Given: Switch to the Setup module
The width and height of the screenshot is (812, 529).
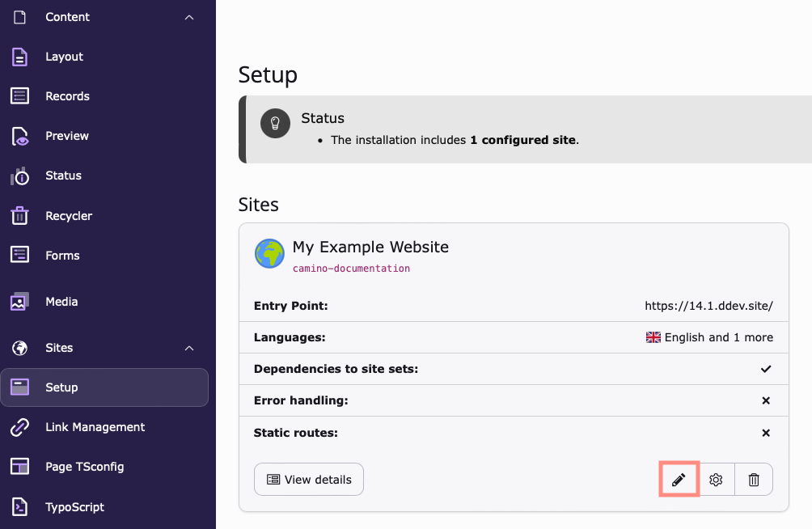Looking at the screenshot, I should (x=61, y=387).
